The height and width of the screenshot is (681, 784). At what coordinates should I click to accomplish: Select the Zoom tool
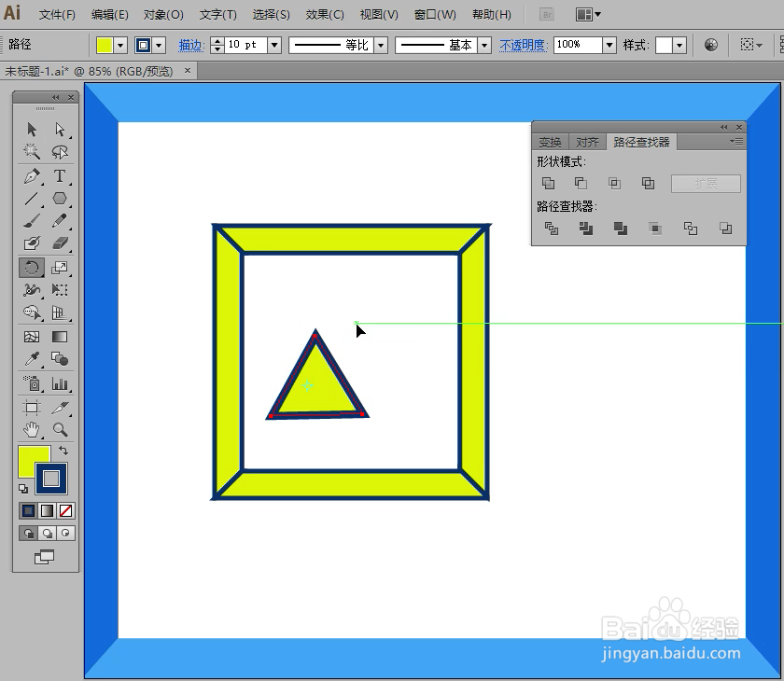pos(60,430)
